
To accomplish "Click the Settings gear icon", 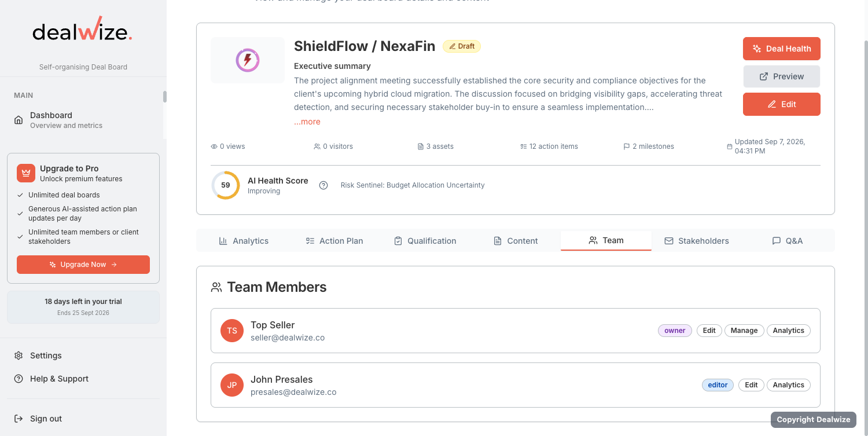I will pyautogui.click(x=19, y=356).
